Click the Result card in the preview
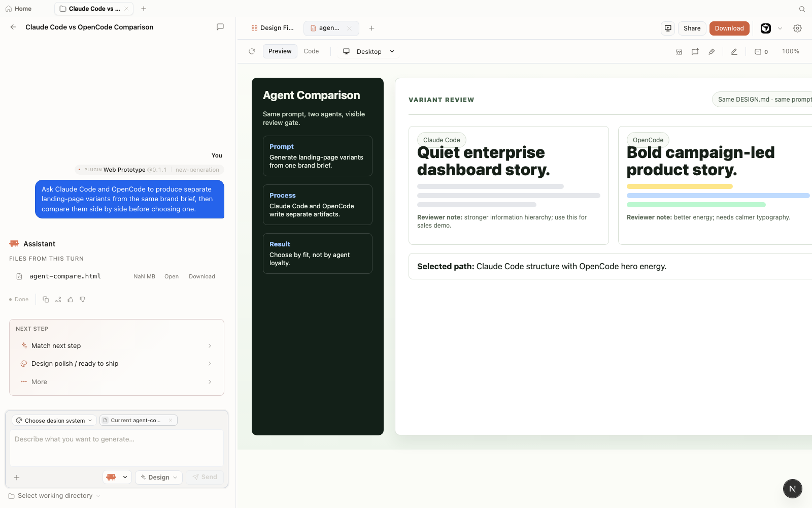 318,253
